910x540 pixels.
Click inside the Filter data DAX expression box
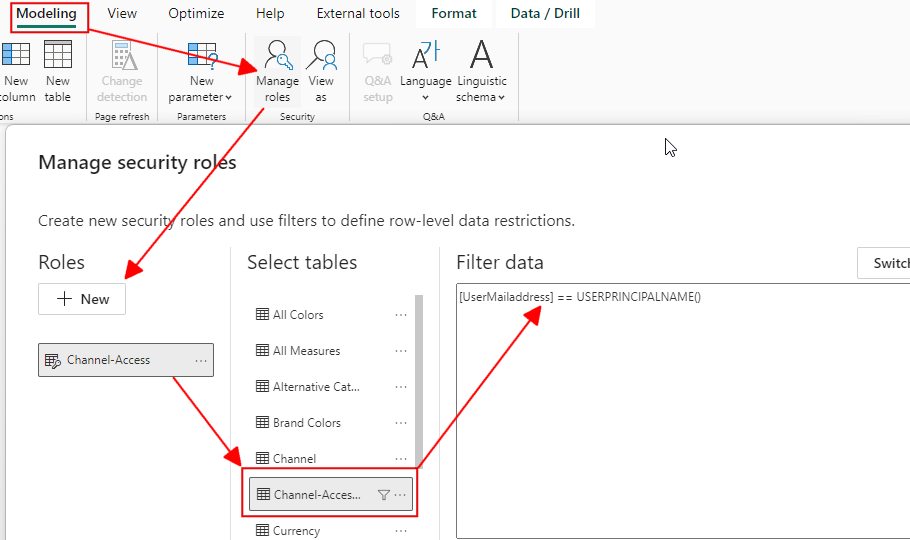683,411
